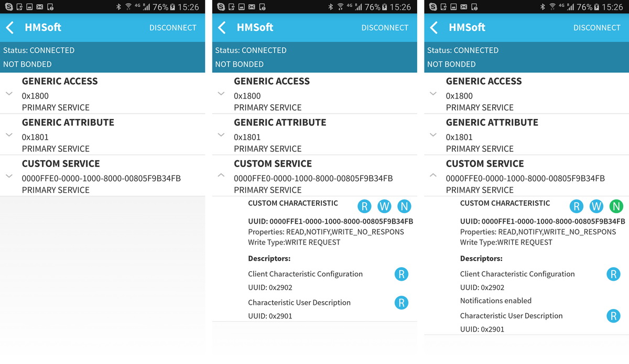629x364 pixels.
Task: Read Characteristic User Description in right screen
Action: click(613, 316)
